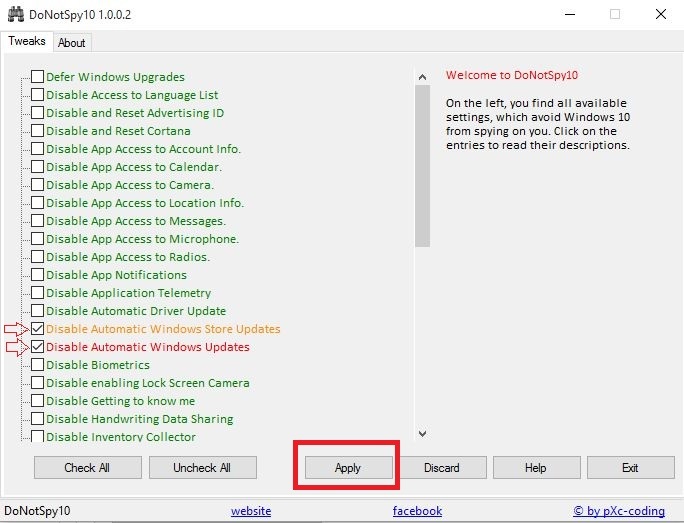Check Disable and Reset Cortana box
The image size is (684, 523).
(x=38, y=131)
